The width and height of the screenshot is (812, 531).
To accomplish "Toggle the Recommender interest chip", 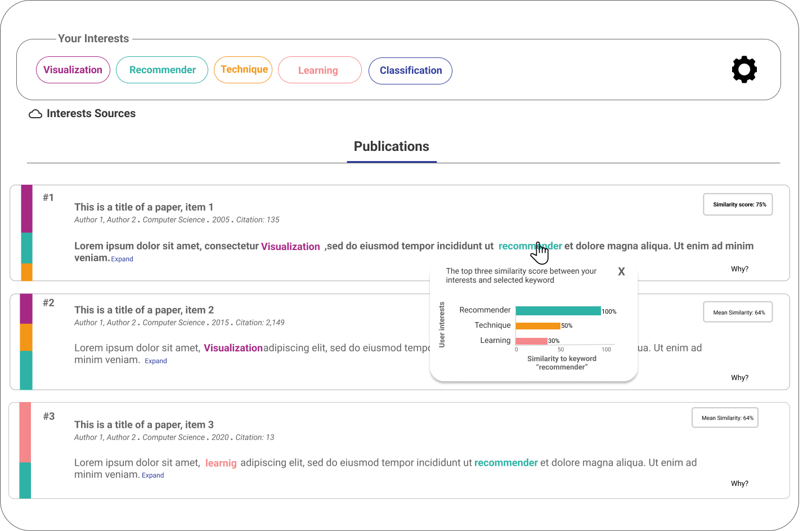I will (x=162, y=70).
